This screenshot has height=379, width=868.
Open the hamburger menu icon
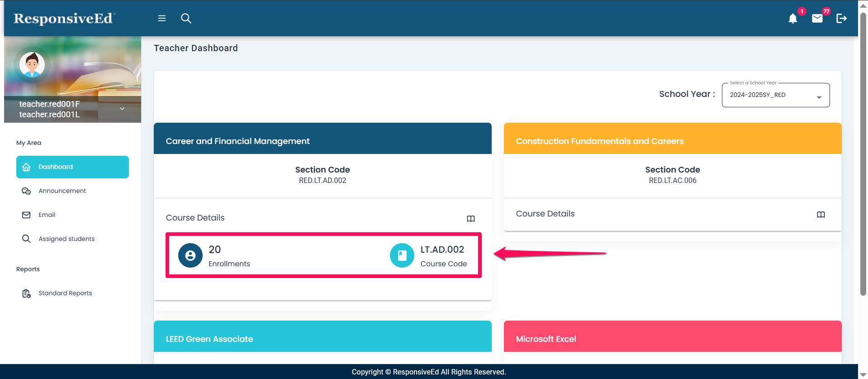[161, 19]
